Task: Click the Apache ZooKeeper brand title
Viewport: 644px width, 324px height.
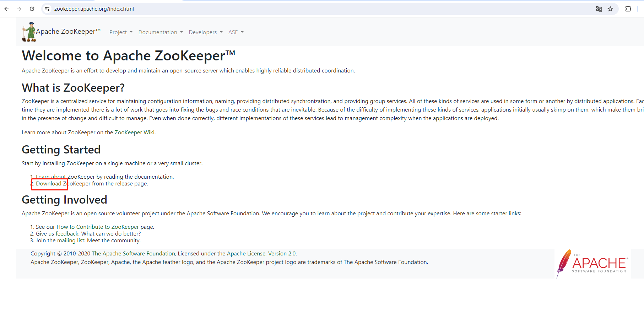Action: coord(68,32)
